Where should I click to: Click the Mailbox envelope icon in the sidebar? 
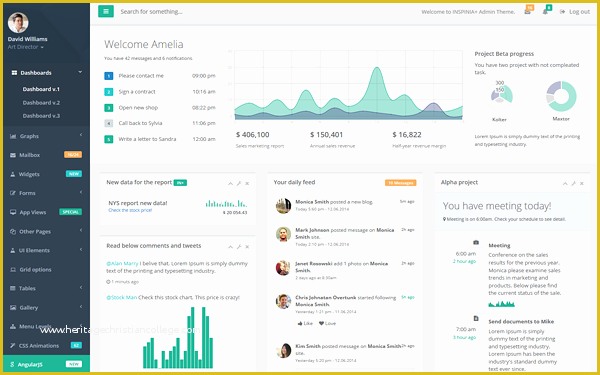13,155
